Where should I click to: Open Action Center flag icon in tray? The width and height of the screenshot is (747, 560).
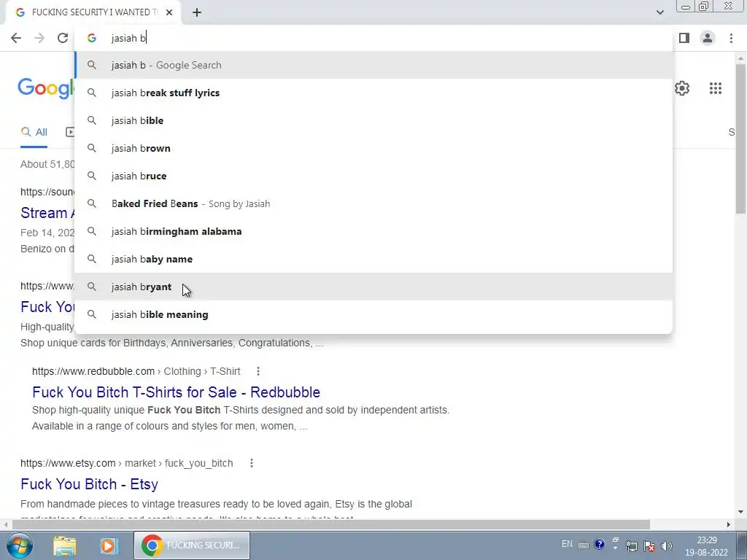(x=649, y=545)
